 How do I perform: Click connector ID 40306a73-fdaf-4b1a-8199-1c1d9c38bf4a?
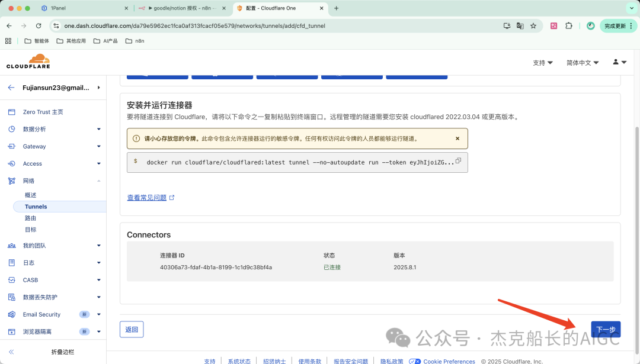pyautogui.click(x=216, y=268)
